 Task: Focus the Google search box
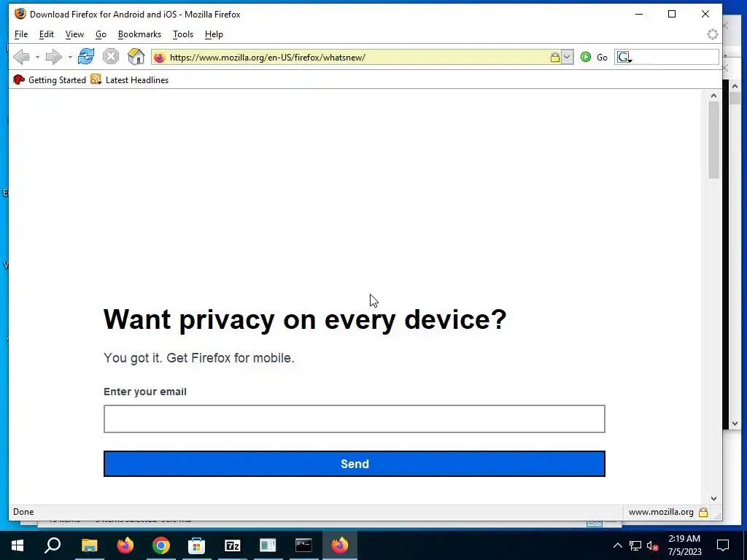pos(674,57)
